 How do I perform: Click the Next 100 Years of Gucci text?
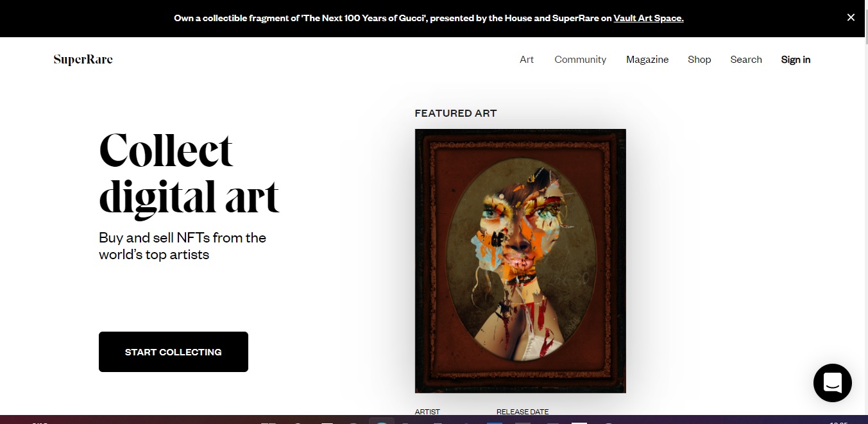tap(363, 18)
